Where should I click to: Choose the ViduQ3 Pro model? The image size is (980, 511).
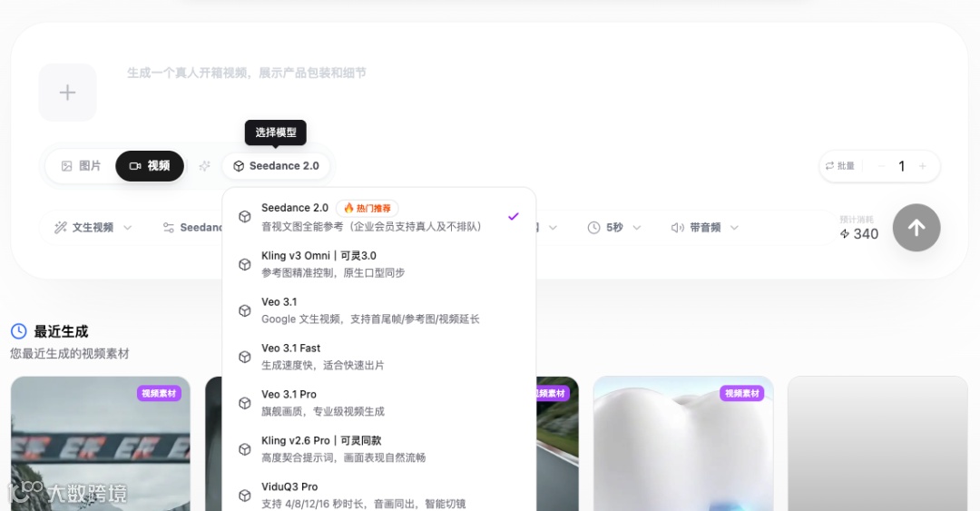coord(379,495)
